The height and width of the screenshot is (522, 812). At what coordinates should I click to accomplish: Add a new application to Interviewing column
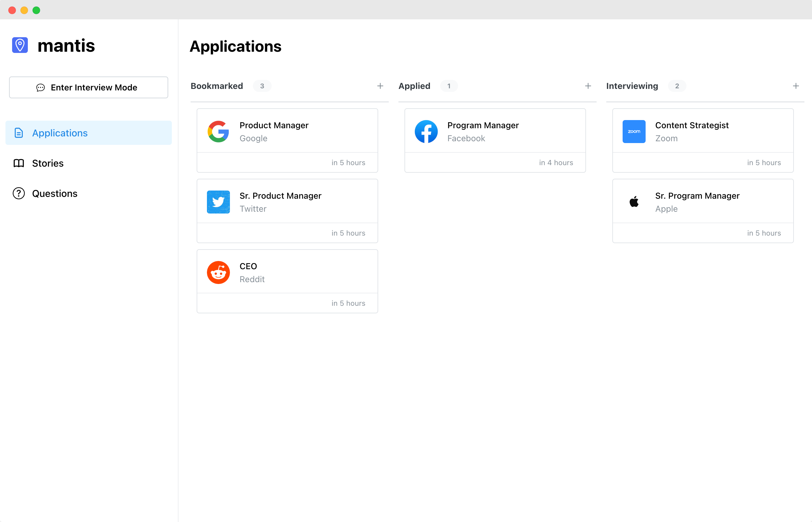[x=796, y=86]
